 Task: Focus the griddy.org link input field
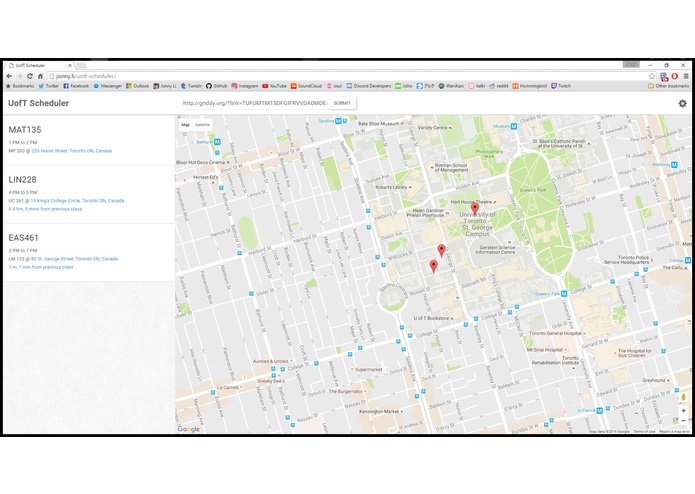255,103
